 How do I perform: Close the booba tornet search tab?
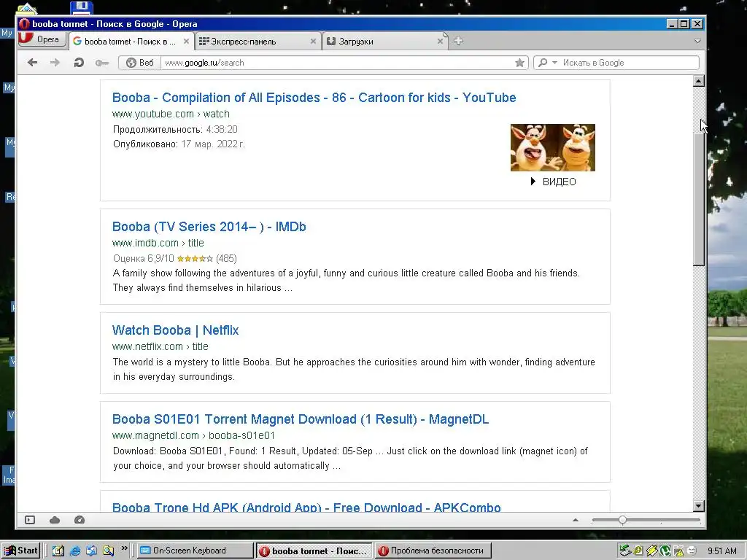tap(186, 42)
